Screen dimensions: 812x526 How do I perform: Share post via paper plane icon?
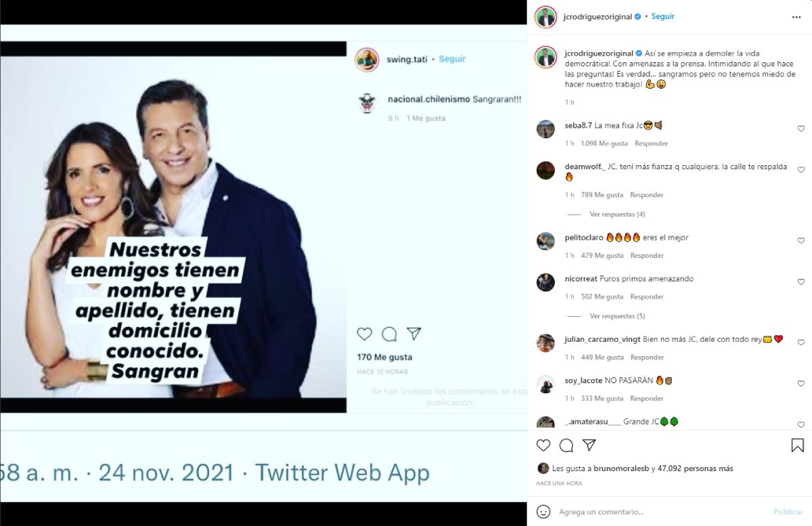pos(589,445)
